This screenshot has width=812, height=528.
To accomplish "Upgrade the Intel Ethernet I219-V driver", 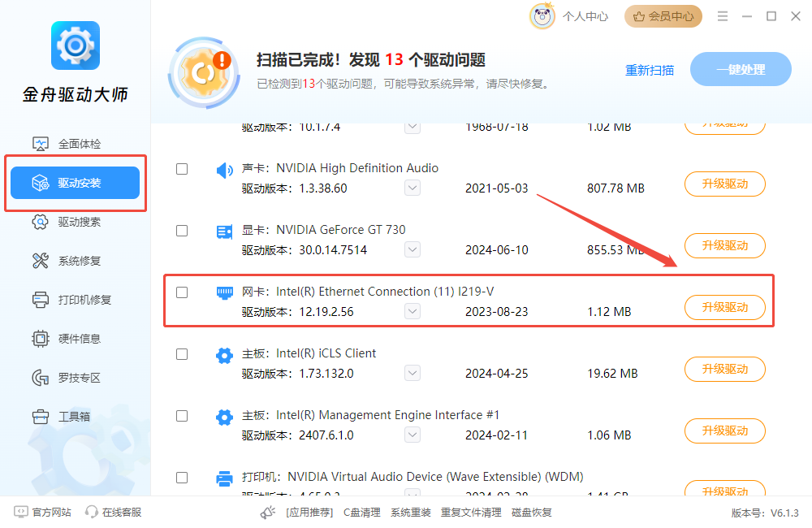I will click(x=725, y=307).
